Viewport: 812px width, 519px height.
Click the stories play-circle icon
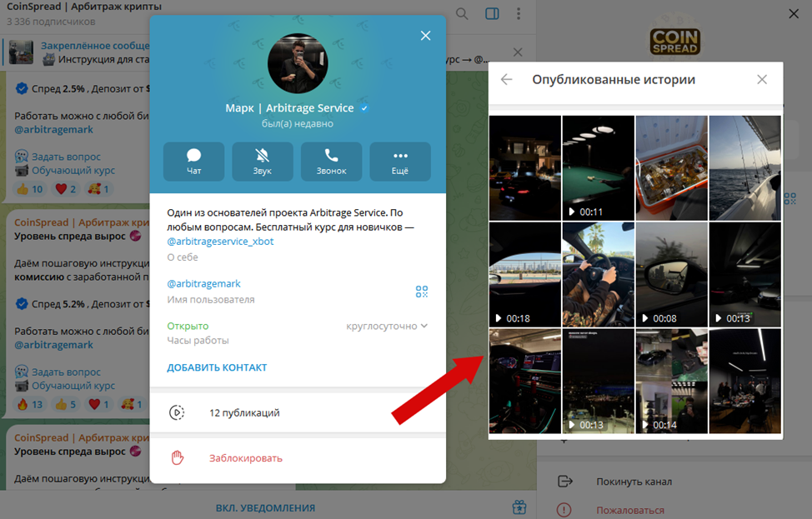(177, 412)
